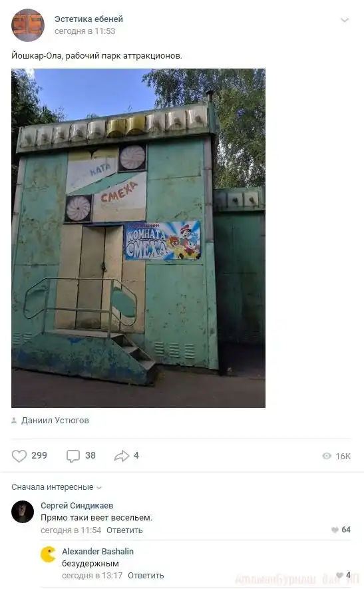Open the Комната смеха photo

click(x=138, y=238)
